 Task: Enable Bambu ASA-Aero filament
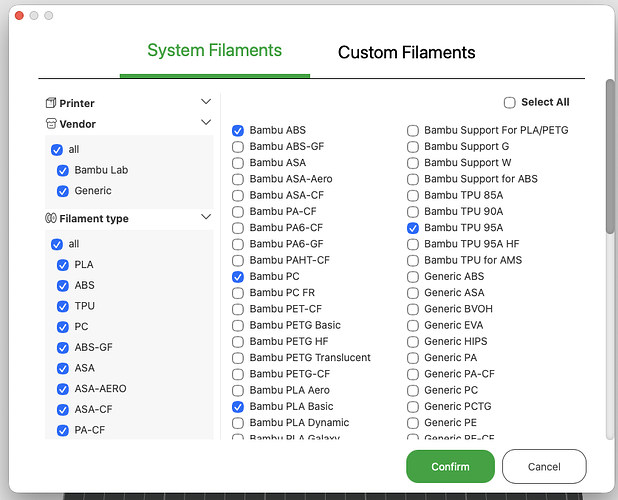(238, 179)
